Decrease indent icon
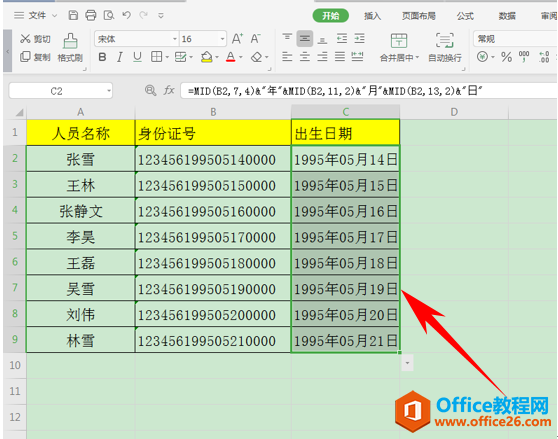Image resolution: width=558 pixels, height=439 pixels. pos(342,38)
